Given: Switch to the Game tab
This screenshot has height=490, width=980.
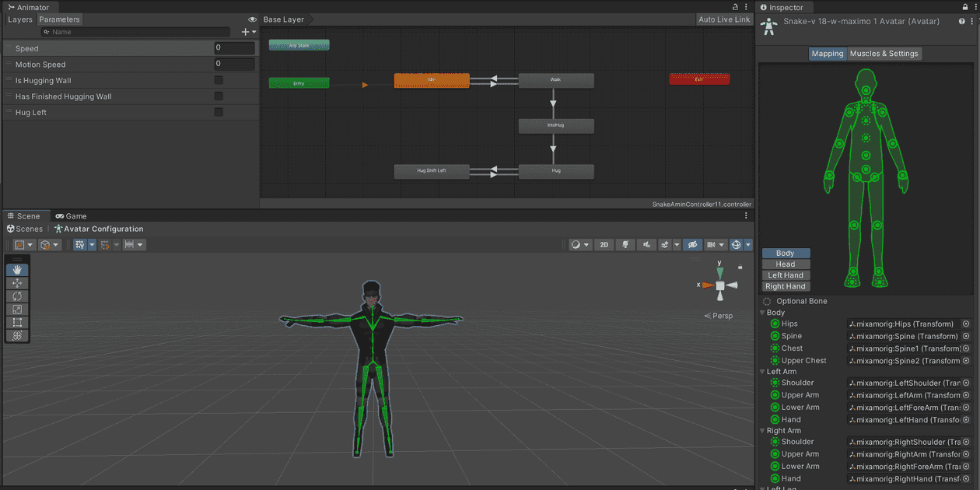Looking at the screenshot, I should tap(70, 215).
